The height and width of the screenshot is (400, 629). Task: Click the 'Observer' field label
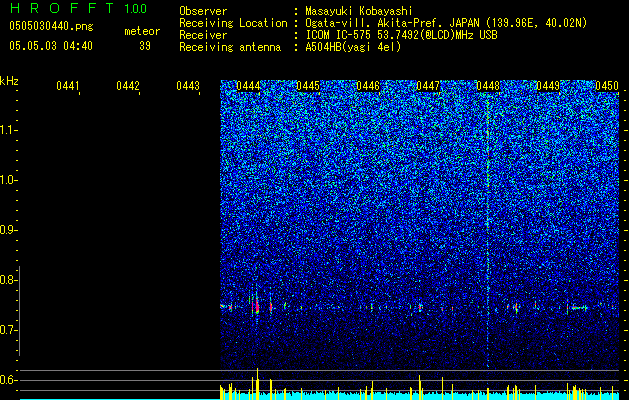pos(203,11)
